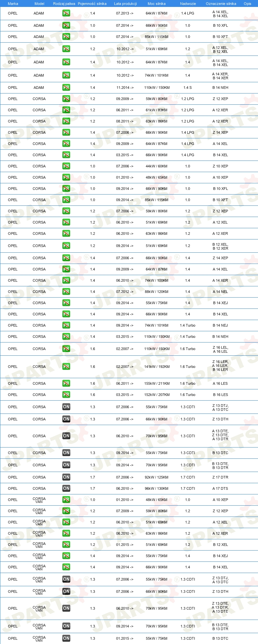Image resolution: width=258 pixels, height=644 pixels.
Task: Select PB icon in CORSA 88kW / 120KM row
Action: pos(66,292)
